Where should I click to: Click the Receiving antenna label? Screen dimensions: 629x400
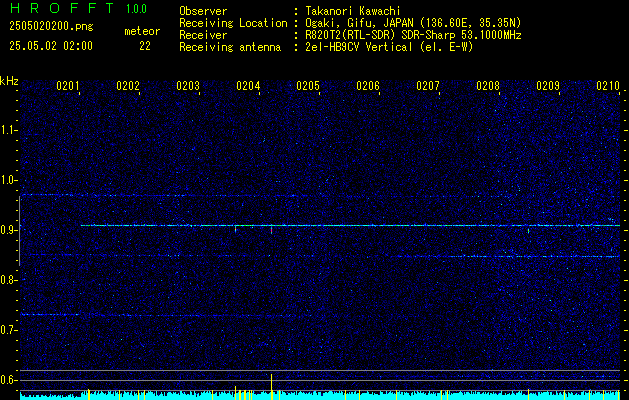[230, 47]
